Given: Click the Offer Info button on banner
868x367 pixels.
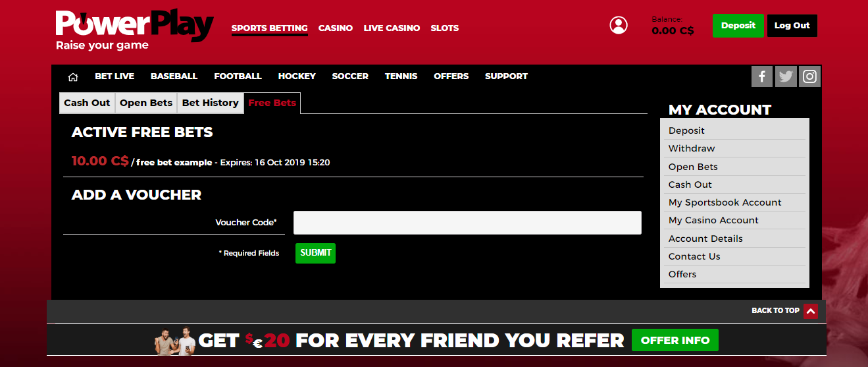Looking at the screenshot, I should coord(675,341).
